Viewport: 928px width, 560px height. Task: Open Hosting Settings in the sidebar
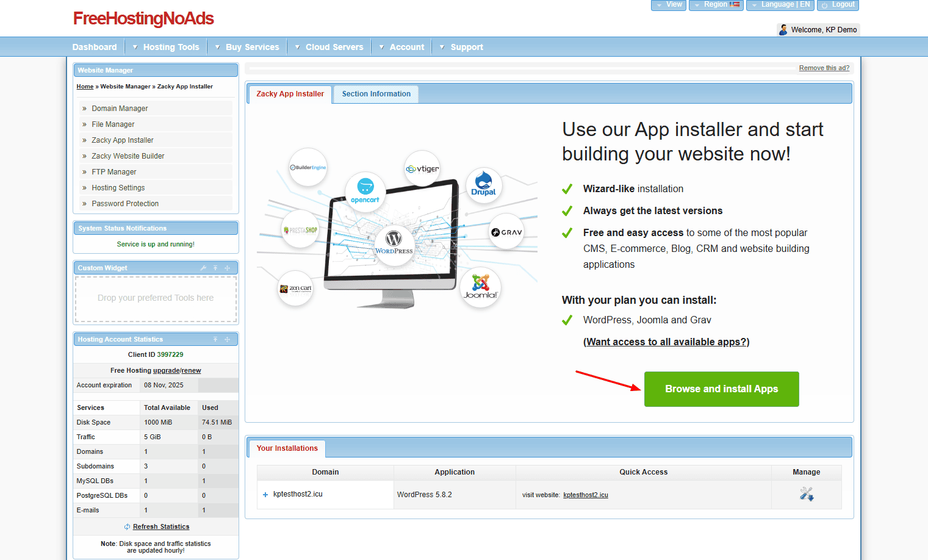[118, 188]
